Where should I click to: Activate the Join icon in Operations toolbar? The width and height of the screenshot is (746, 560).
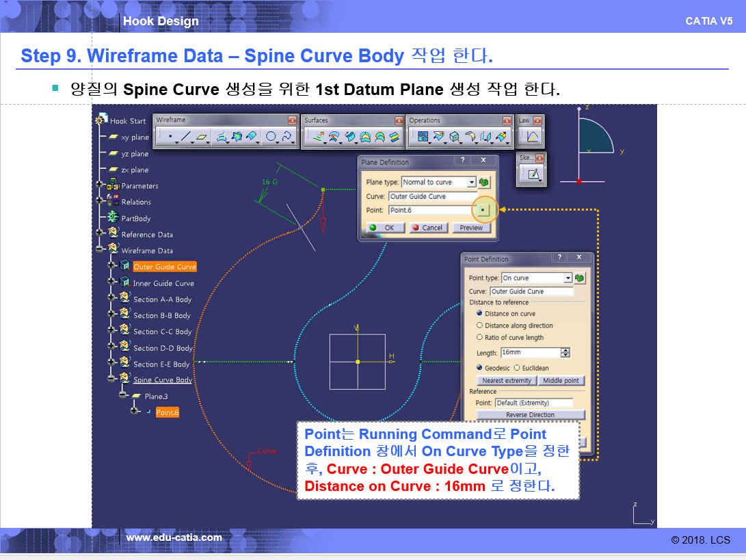tap(423, 137)
